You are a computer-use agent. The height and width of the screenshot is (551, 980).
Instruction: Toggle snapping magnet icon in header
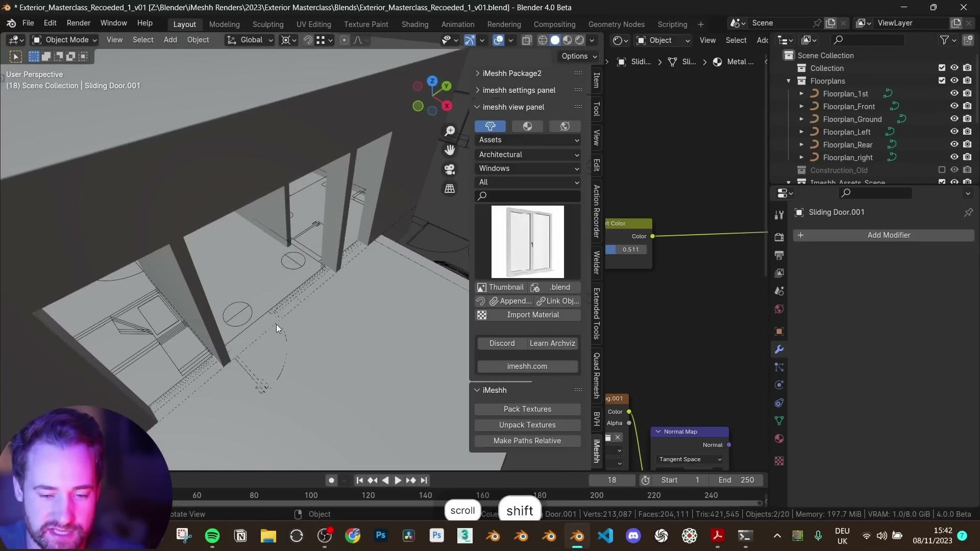coord(308,40)
